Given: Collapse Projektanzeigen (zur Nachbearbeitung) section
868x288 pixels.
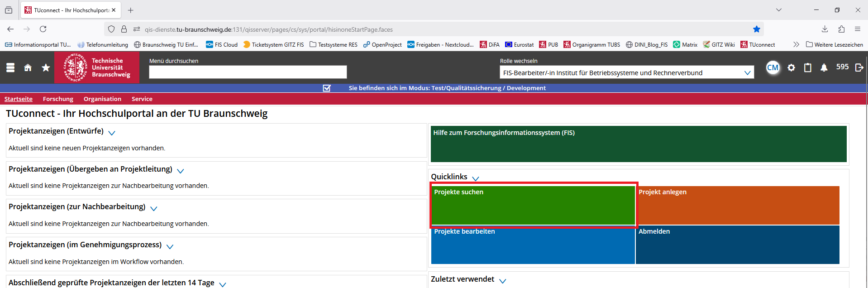Looking at the screenshot, I should (x=154, y=208).
